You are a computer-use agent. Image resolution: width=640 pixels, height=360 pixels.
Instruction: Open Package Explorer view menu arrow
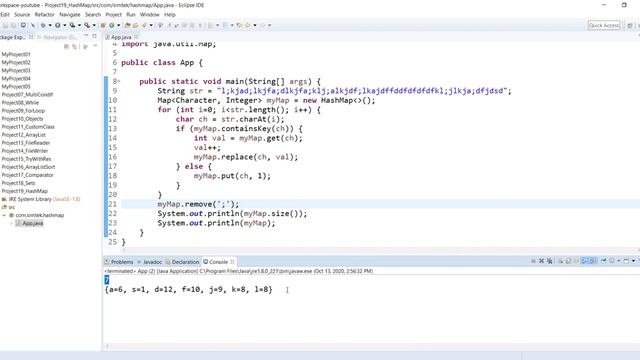point(95,46)
